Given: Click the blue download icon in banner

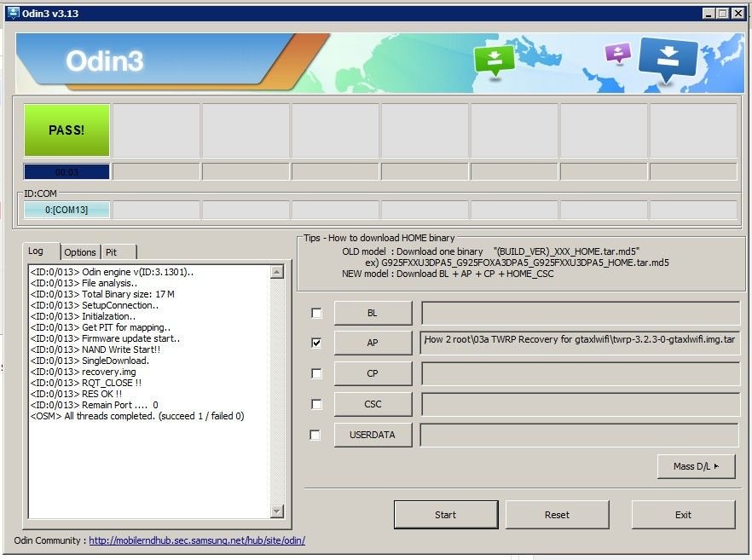Looking at the screenshot, I should [668, 60].
